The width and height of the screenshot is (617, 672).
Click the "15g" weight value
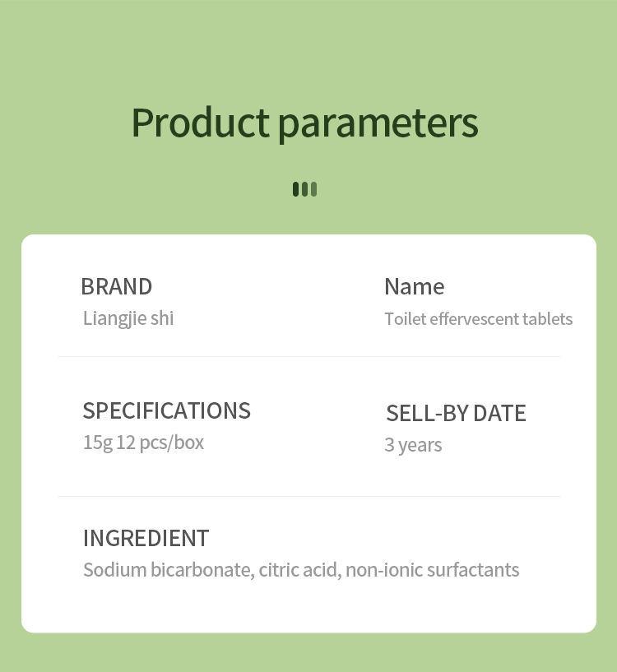(97, 443)
